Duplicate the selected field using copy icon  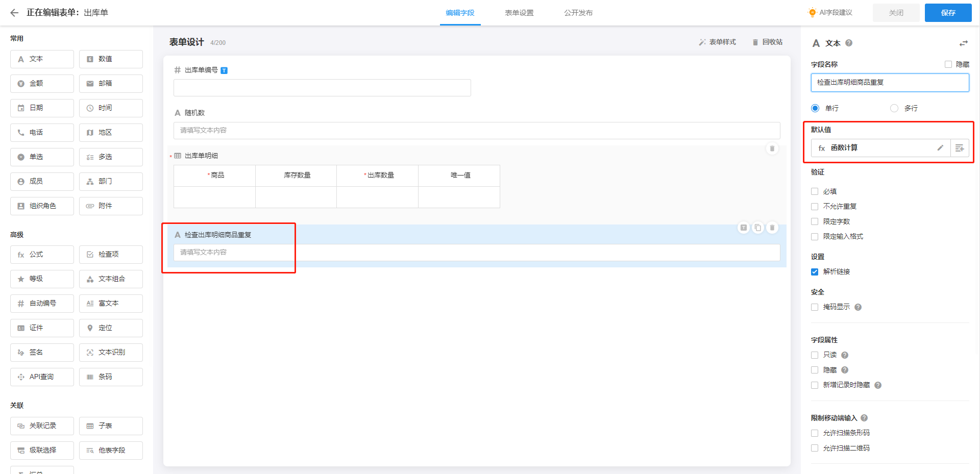[x=758, y=228]
